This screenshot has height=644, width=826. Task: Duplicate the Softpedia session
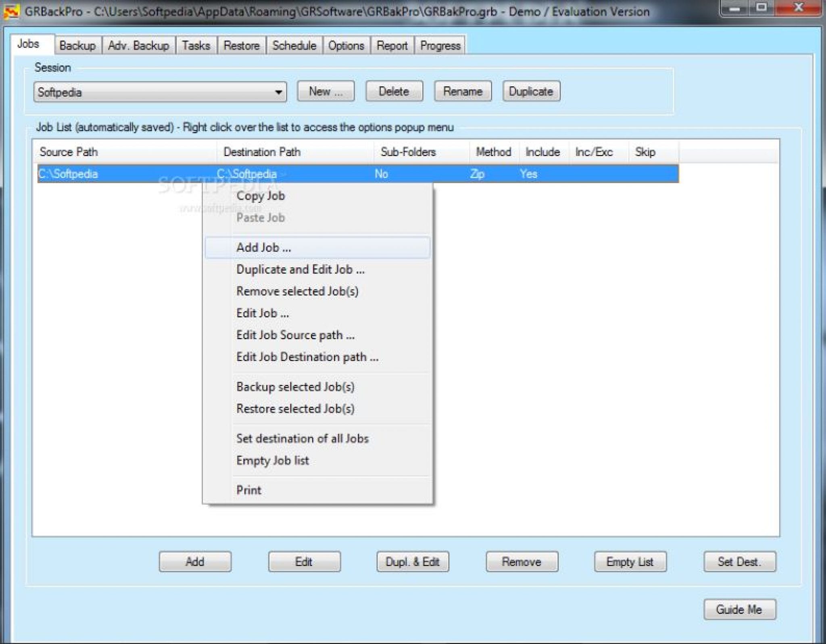click(x=531, y=91)
